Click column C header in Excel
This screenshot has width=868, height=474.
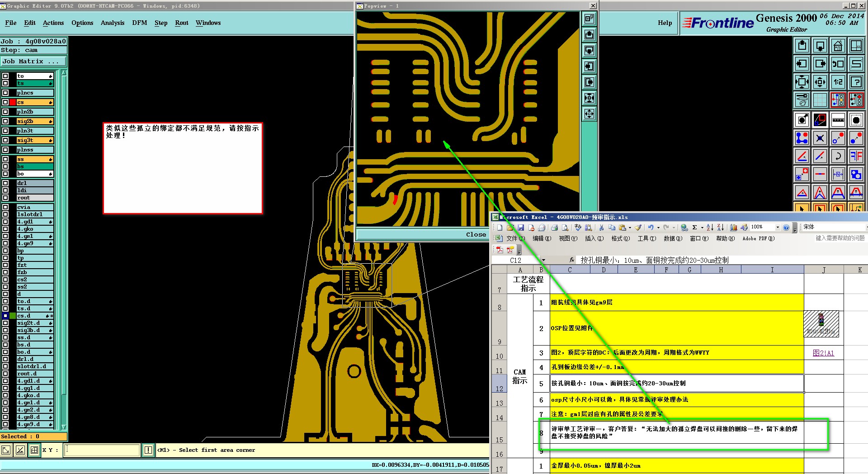570,270
